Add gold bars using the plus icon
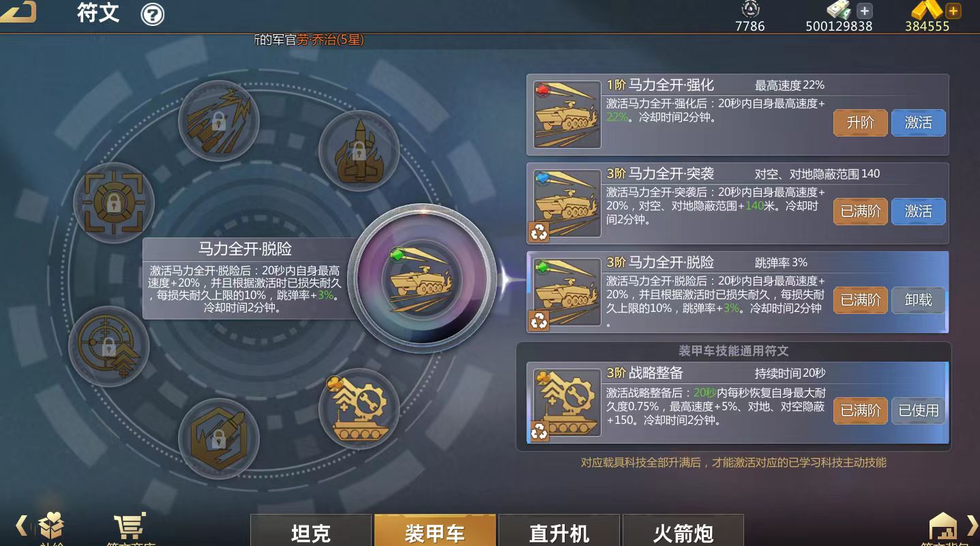This screenshot has height=546, width=980. [x=953, y=11]
